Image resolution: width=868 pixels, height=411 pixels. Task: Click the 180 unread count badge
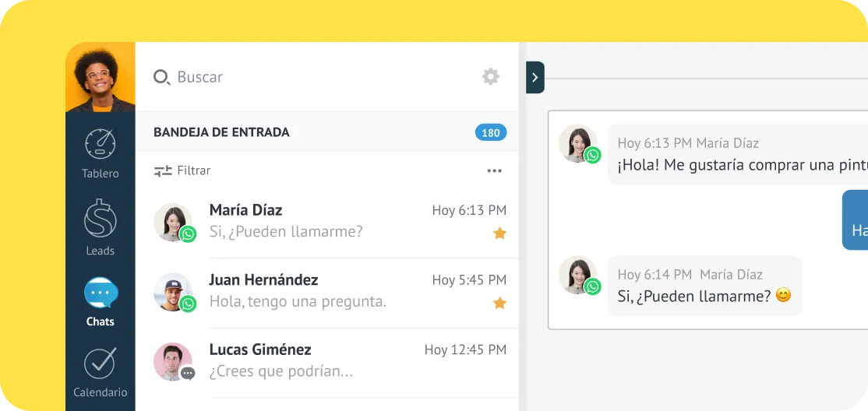click(x=490, y=132)
